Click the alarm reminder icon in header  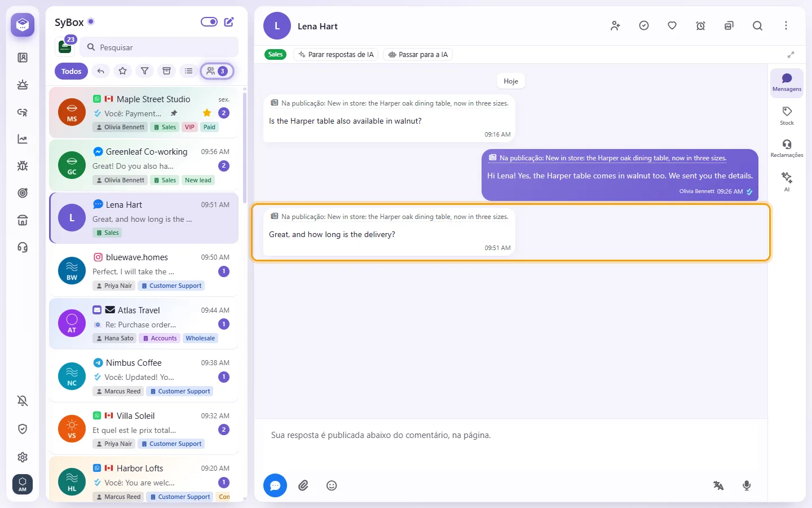click(700, 26)
